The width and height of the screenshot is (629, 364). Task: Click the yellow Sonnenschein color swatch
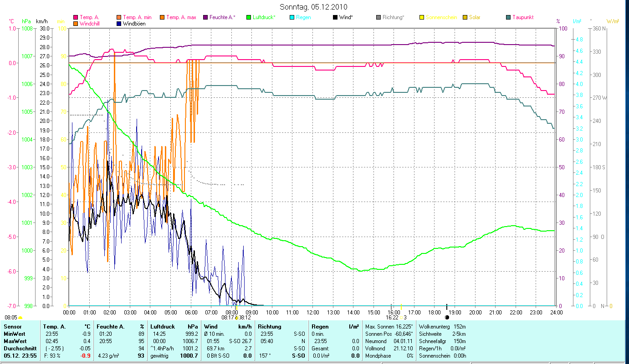pos(422,17)
